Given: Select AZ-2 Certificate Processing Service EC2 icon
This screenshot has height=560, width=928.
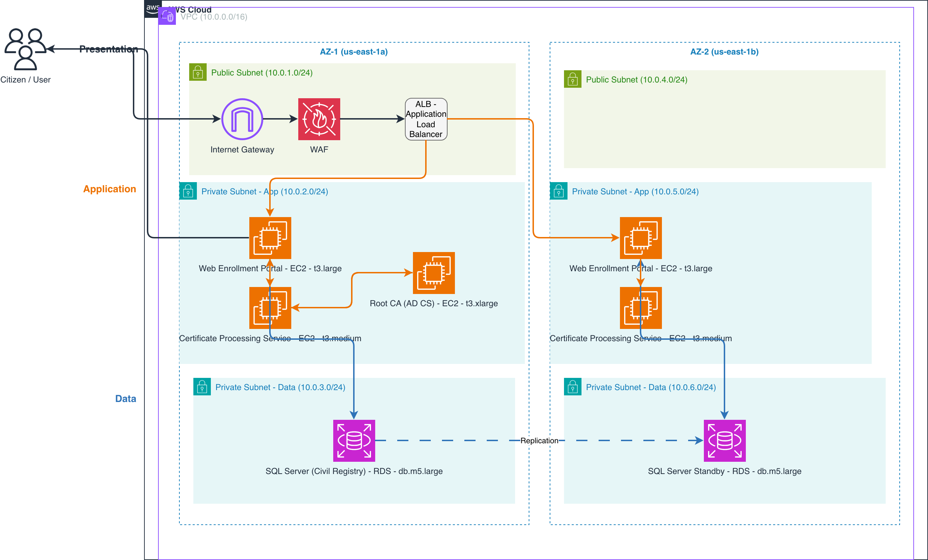Looking at the screenshot, I should click(641, 308).
